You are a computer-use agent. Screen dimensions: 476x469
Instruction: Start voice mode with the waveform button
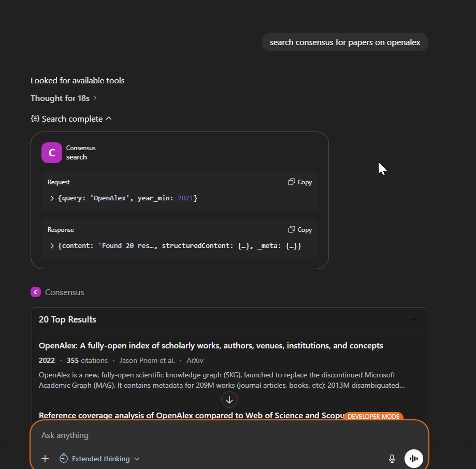tap(413, 459)
